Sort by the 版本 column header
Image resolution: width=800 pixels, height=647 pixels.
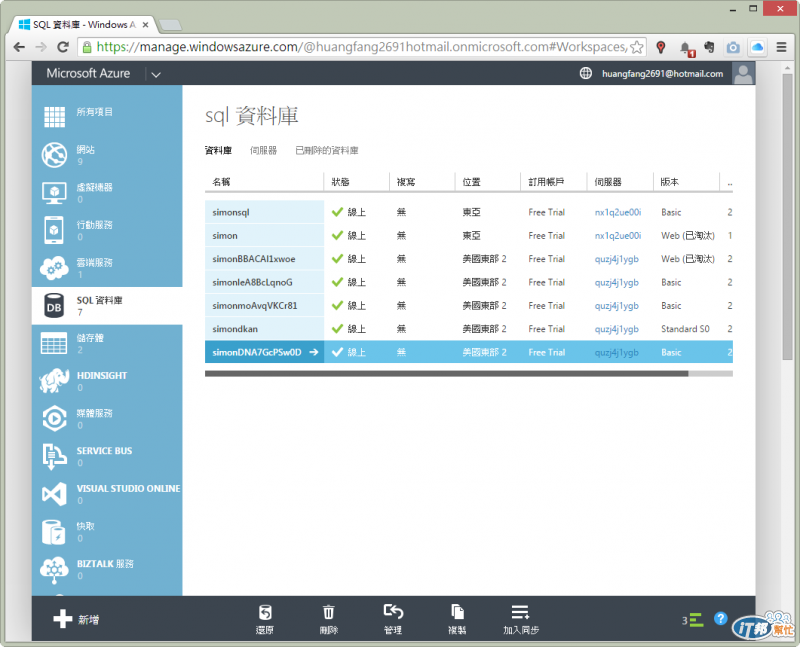(x=669, y=182)
